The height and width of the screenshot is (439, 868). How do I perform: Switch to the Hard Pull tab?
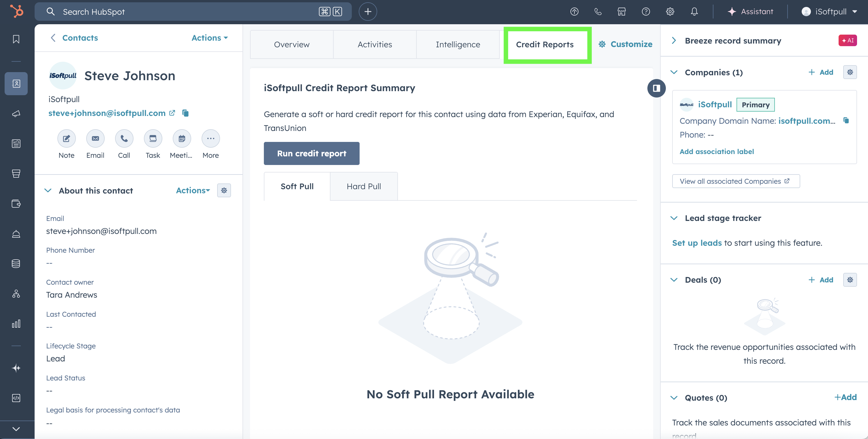(x=364, y=186)
